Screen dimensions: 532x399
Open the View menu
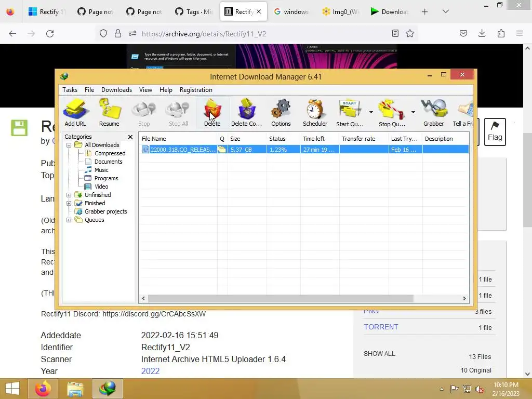click(145, 90)
